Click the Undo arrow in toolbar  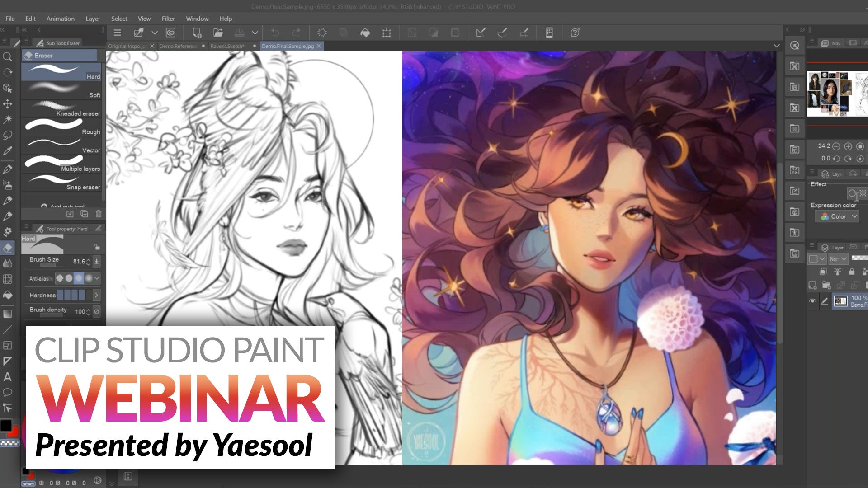point(275,33)
